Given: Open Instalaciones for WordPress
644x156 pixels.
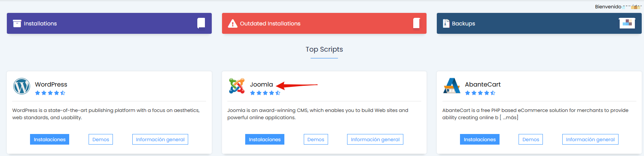Looking at the screenshot, I should pyautogui.click(x=49, y=139).
